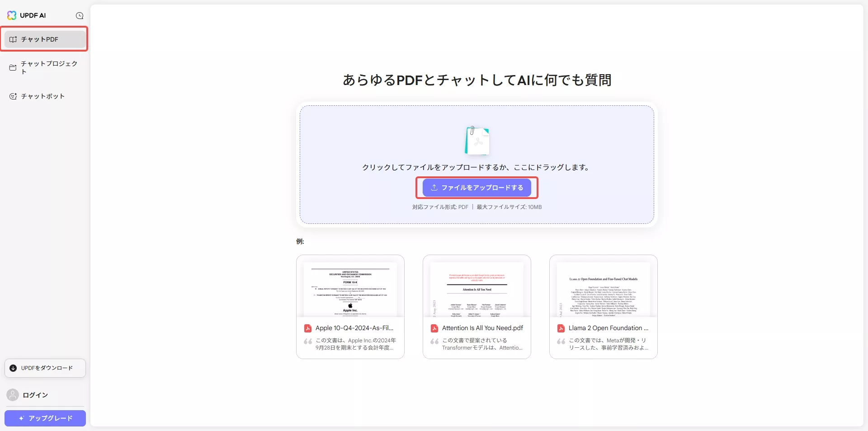Click the Apple summary text この文書は、Apple Inc.
Image resolution: width=868 pixels, height=431 pixels.
pos(355,344)
